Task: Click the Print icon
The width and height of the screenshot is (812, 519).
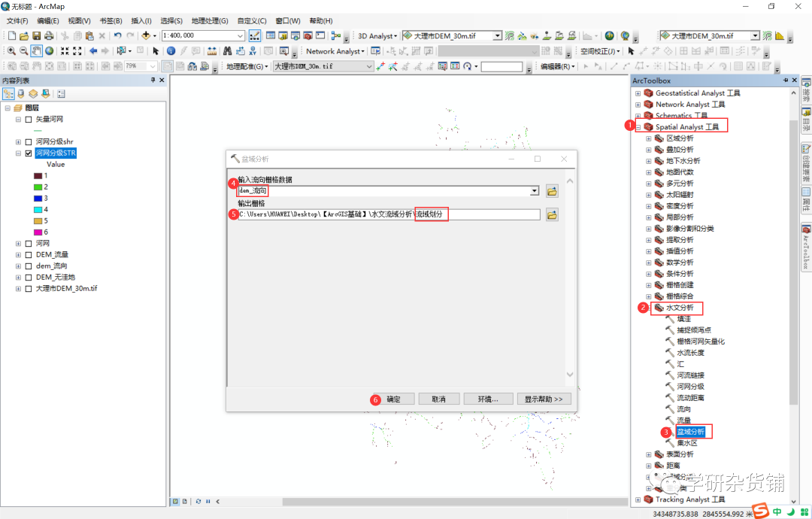Action: pos(49,36)
